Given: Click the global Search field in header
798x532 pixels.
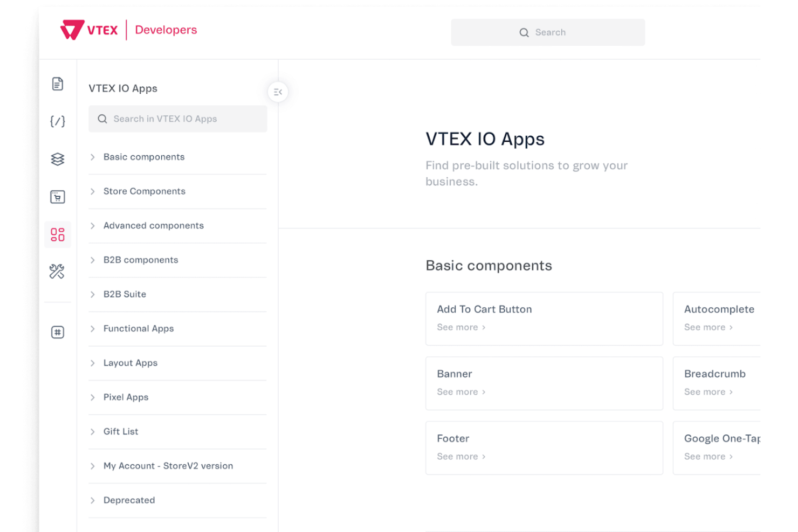Looking at the screenshot, I should point(548,32).
